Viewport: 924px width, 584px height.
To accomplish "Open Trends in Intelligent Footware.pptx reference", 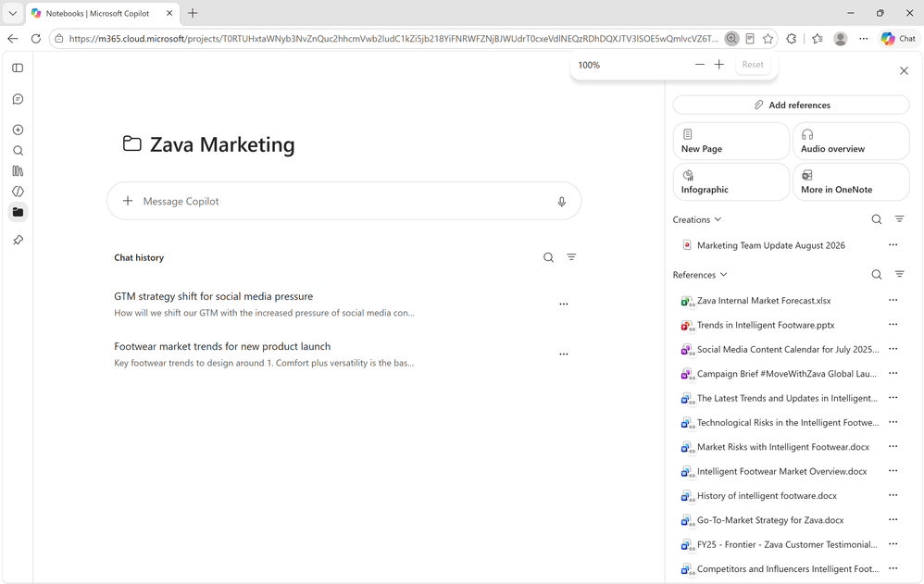I will (766, 325).
